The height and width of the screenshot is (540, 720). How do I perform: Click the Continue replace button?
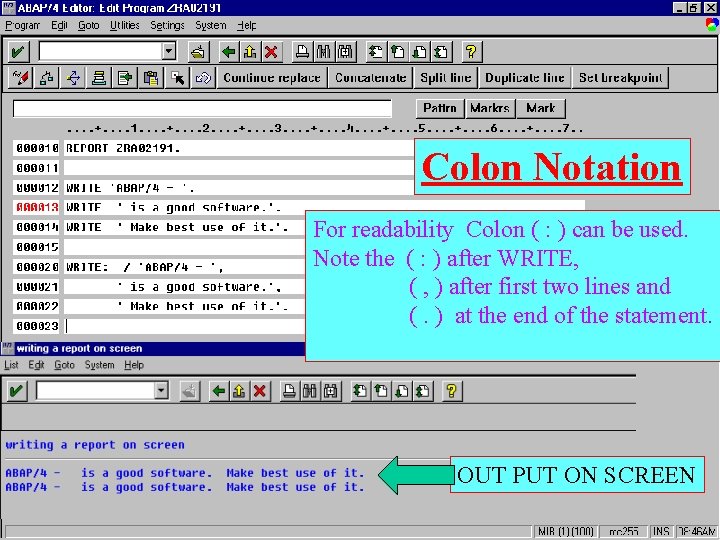point(272,78)
